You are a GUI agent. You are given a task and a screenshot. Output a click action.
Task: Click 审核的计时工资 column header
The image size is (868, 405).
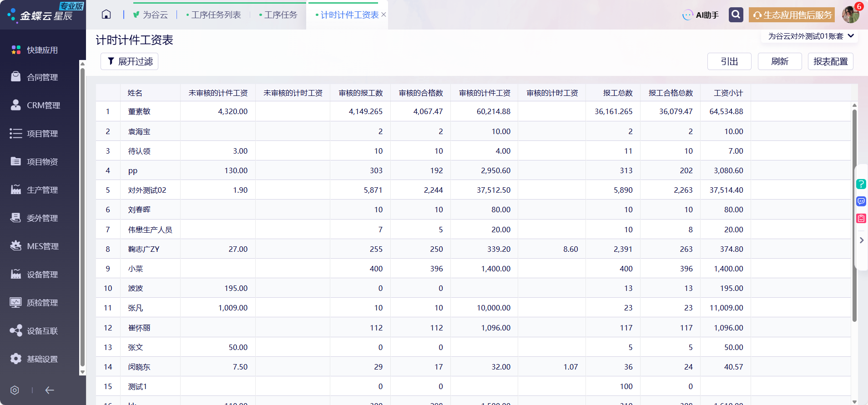pyautogui.click(x=552, y=93)
